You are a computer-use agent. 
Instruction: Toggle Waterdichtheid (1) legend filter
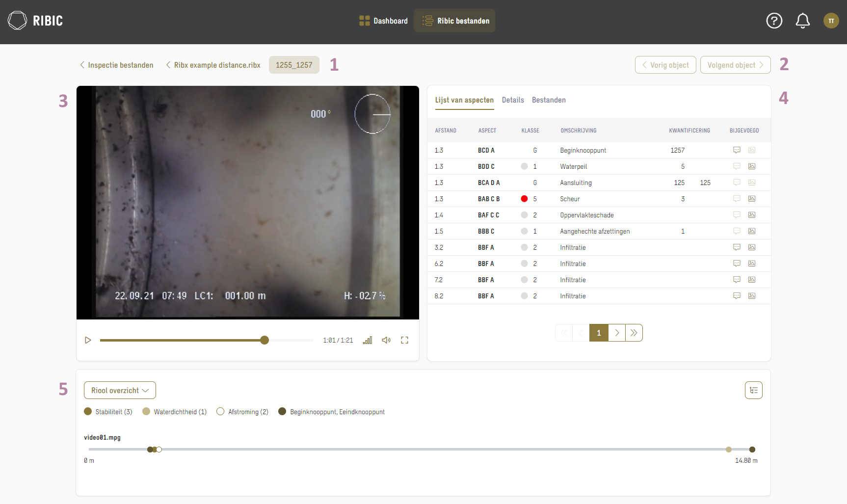pos(174,412)
